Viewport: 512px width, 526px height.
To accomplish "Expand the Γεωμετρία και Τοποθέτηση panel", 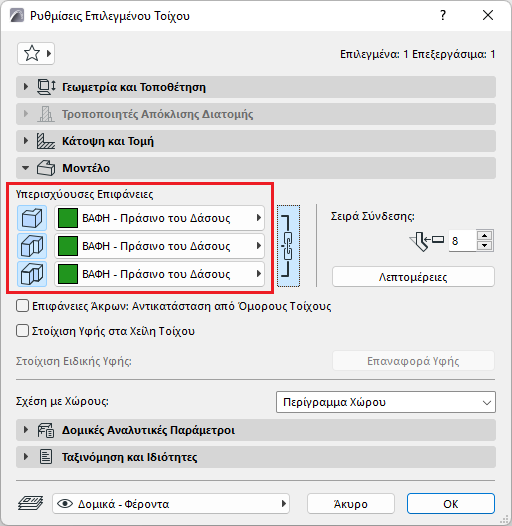I will click(256, 87).
